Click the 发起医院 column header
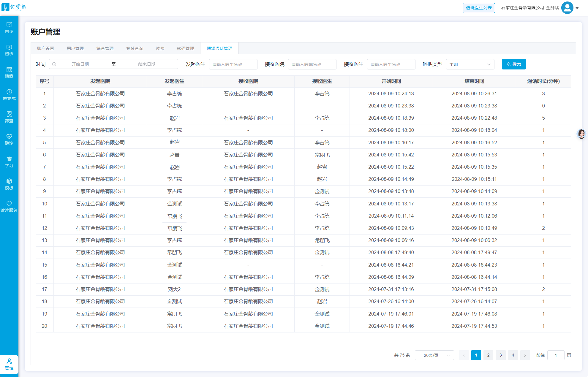The height and width of the screenshot is (377, 588). coord(100,81)
